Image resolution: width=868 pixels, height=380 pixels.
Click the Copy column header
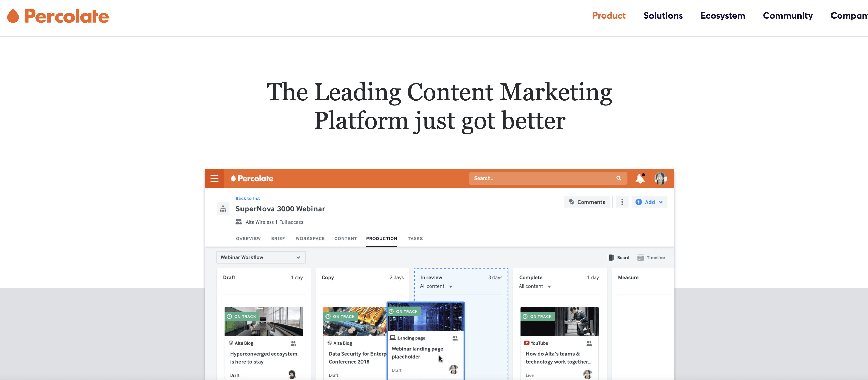[328, 277]
